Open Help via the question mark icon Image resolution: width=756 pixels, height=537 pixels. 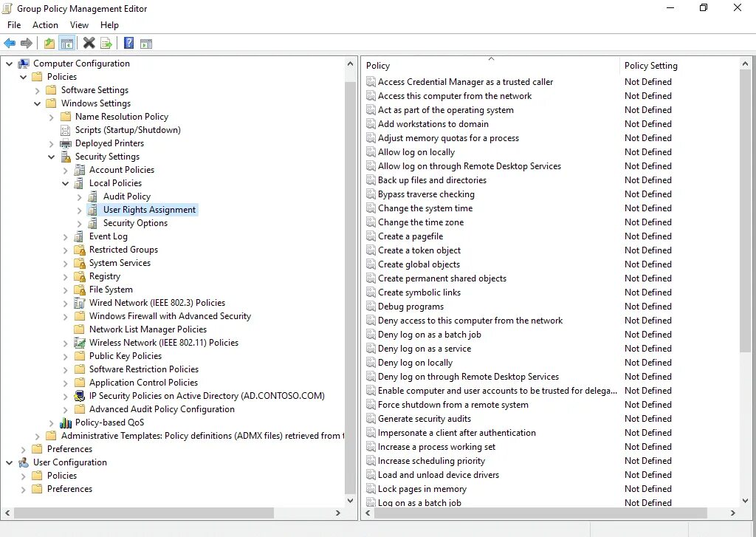coord(128,44)
